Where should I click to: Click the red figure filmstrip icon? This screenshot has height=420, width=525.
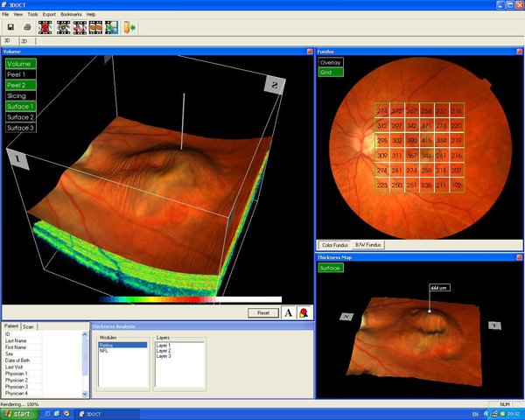[45, 27]
